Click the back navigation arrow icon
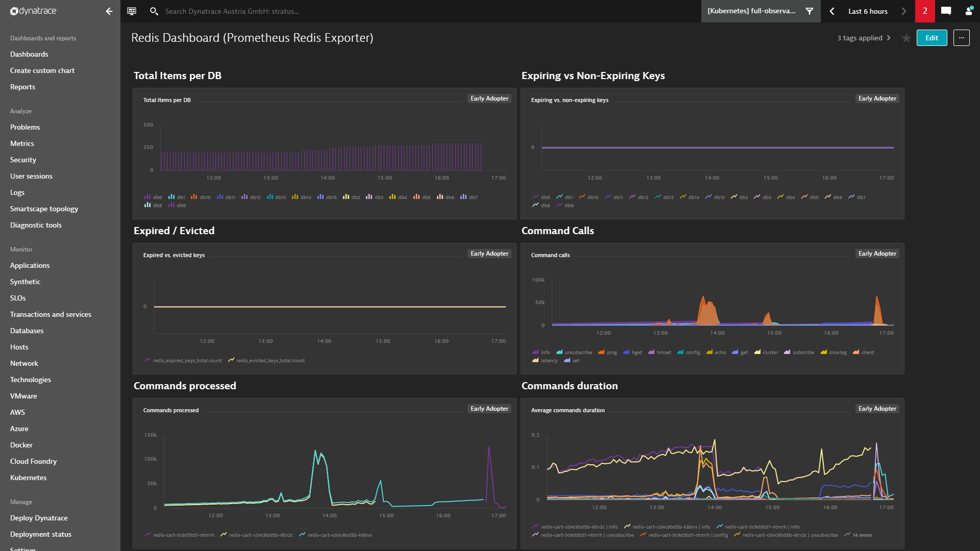This screenshot has width=980, height=551. 109,11
